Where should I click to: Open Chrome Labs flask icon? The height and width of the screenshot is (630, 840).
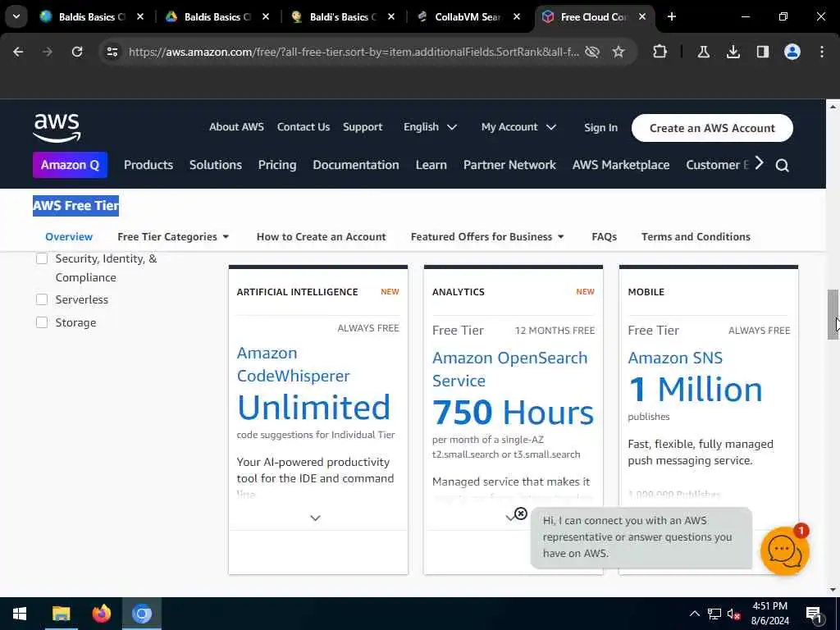coord(703,52)
